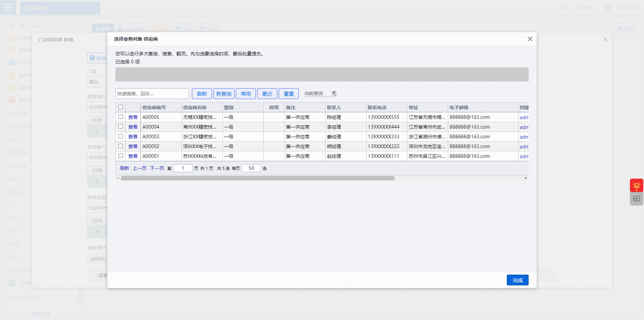Click the horizontal scrollbar thumb under table
This screenshot has height=320, width=644.
pyautogui.click(x=258, y=178)
